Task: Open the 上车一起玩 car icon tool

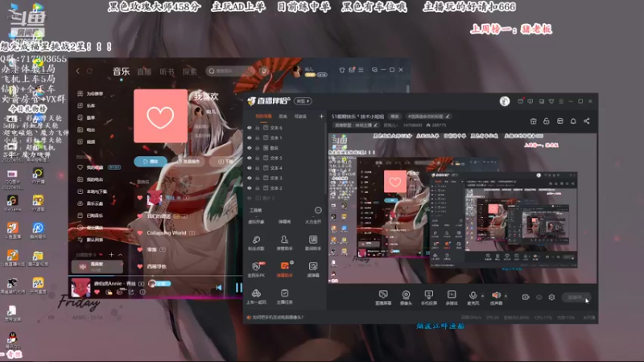Action: tap(256, 296)
